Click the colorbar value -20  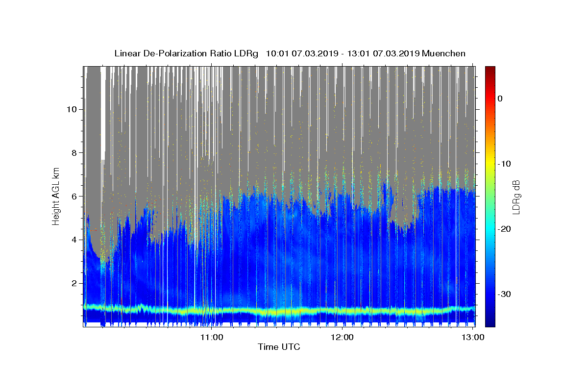(504, 229)
